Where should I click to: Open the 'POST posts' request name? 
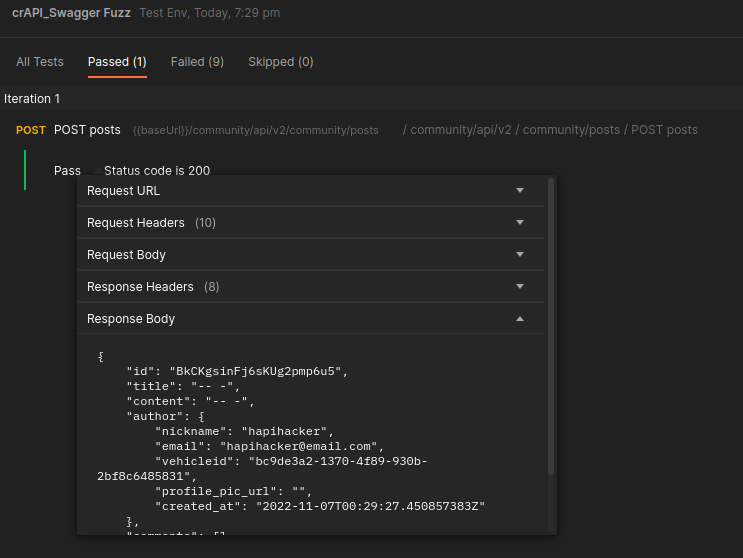point(87,130)
